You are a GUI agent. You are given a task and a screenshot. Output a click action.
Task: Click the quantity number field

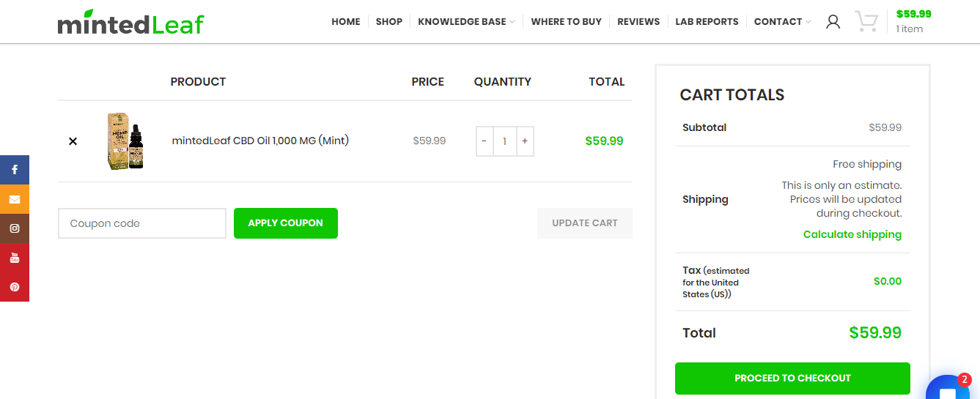(x=504, y=141)
